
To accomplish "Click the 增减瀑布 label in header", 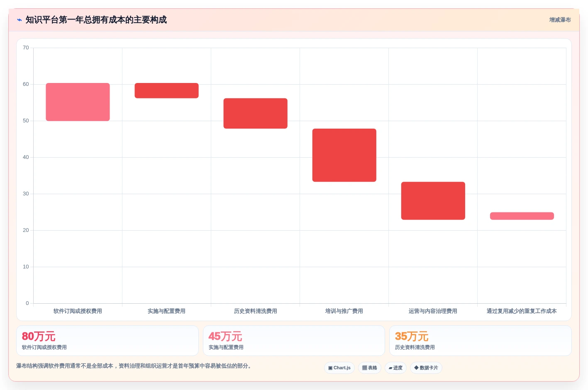I will (x=560, y=20).
